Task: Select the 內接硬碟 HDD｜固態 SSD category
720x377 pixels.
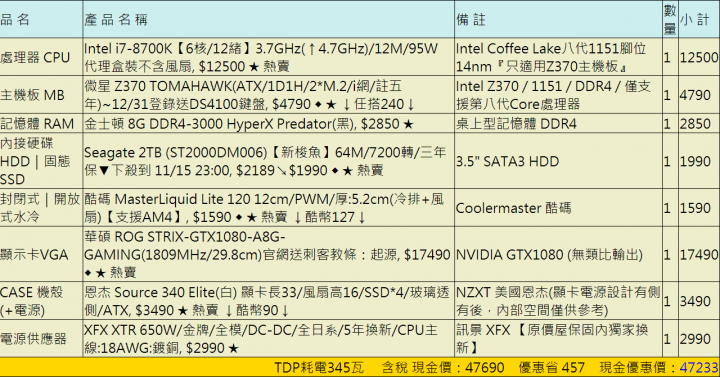Action: (35, 161)
